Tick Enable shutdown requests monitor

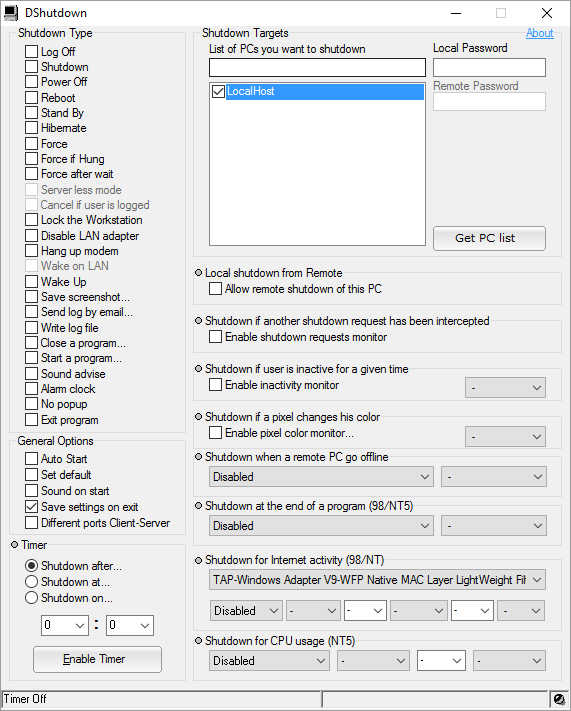215,337
